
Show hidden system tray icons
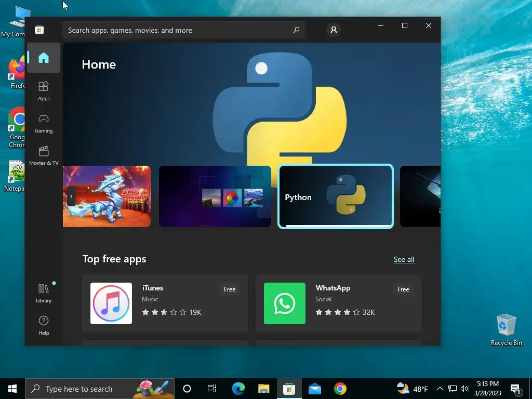440,389
